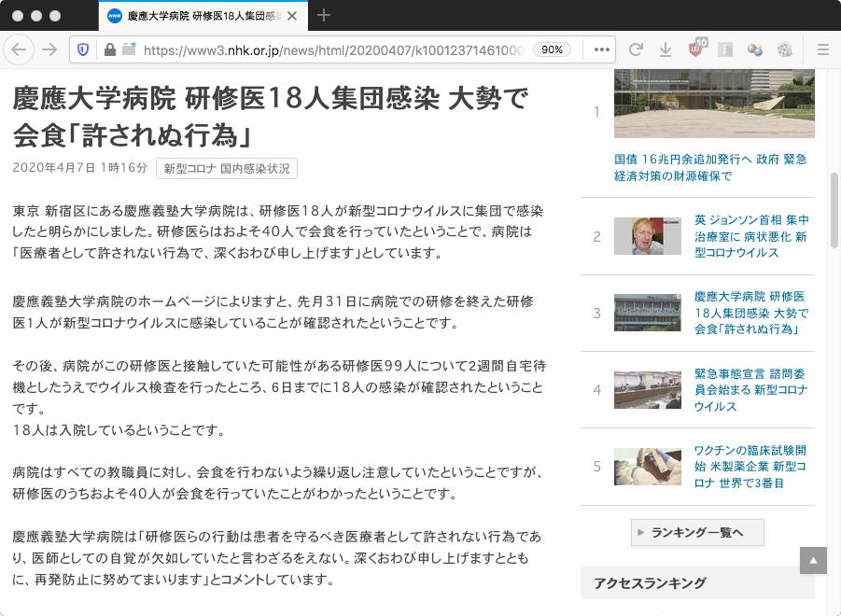Viewport: 841px width, 616px height.
Task: Open the page actions three-dots menu
Action: [x=602, y=49]
